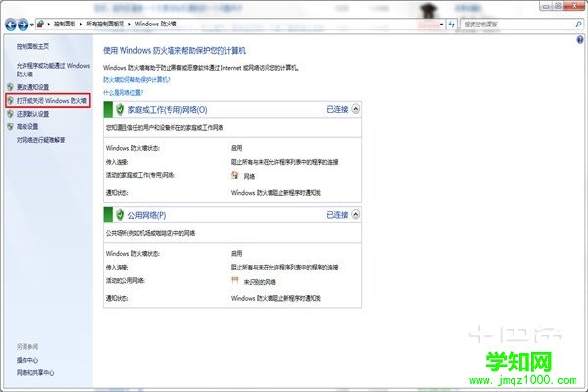Minimize the Windows Firewall window
Viewport: 588px width, 392px height.
[547, 6]
